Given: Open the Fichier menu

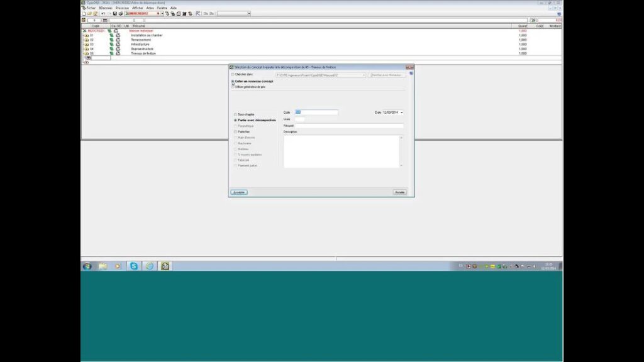Looking at the screenshot, I should click(x=91, y=8).
